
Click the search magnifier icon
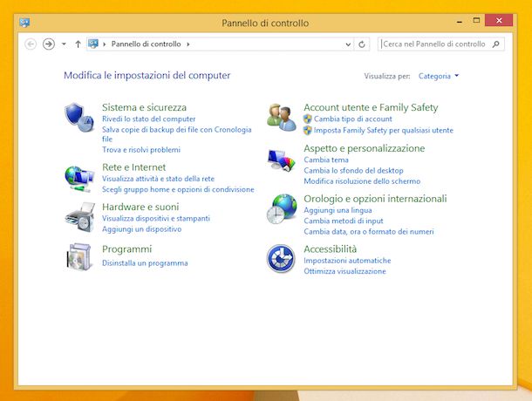[496, 44]
